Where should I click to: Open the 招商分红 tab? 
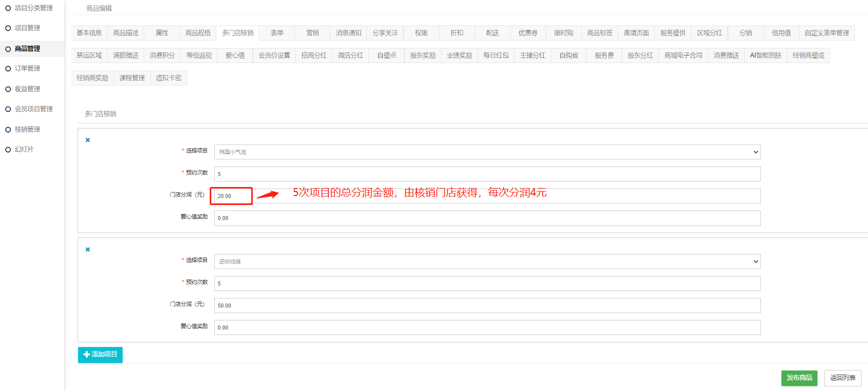(314, 55)
